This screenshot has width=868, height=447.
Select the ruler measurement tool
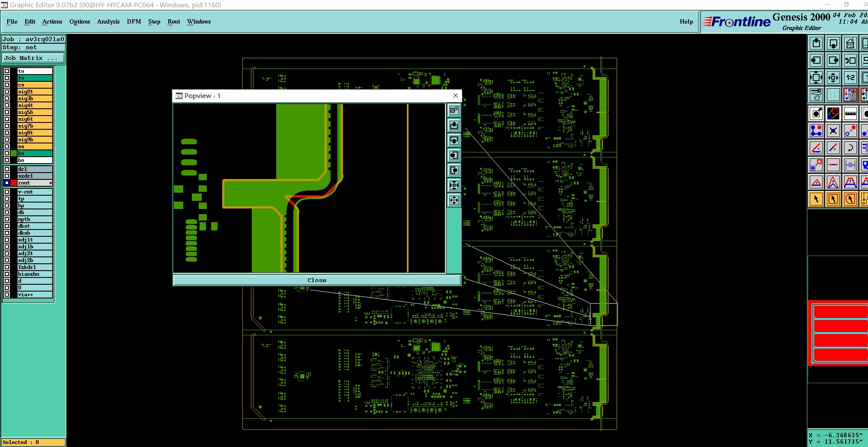coord(850,113)
